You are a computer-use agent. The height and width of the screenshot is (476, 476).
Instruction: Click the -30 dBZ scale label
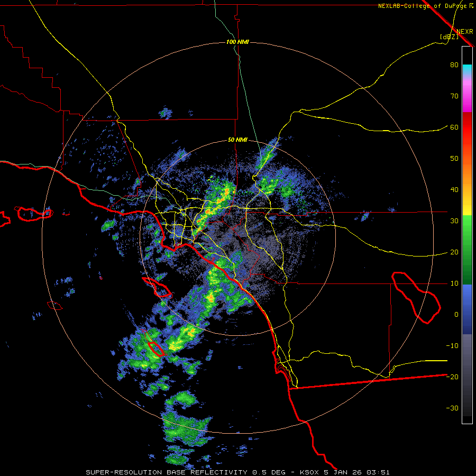point(452,408)
